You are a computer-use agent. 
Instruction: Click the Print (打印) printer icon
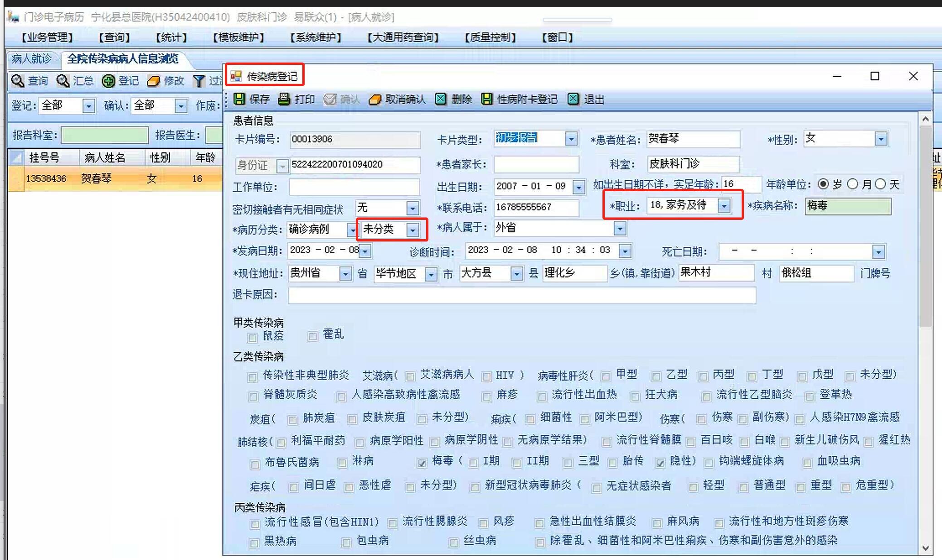coord(284,99)
